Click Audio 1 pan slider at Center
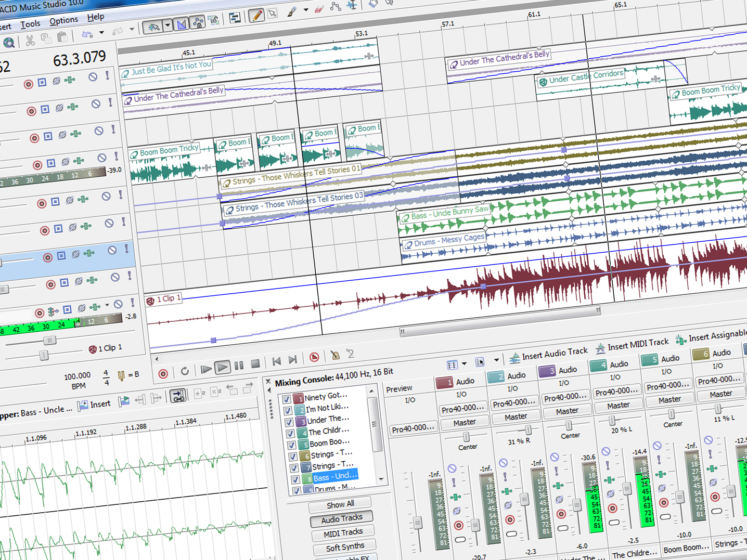747x560 pixels. (x=466, y=437)
